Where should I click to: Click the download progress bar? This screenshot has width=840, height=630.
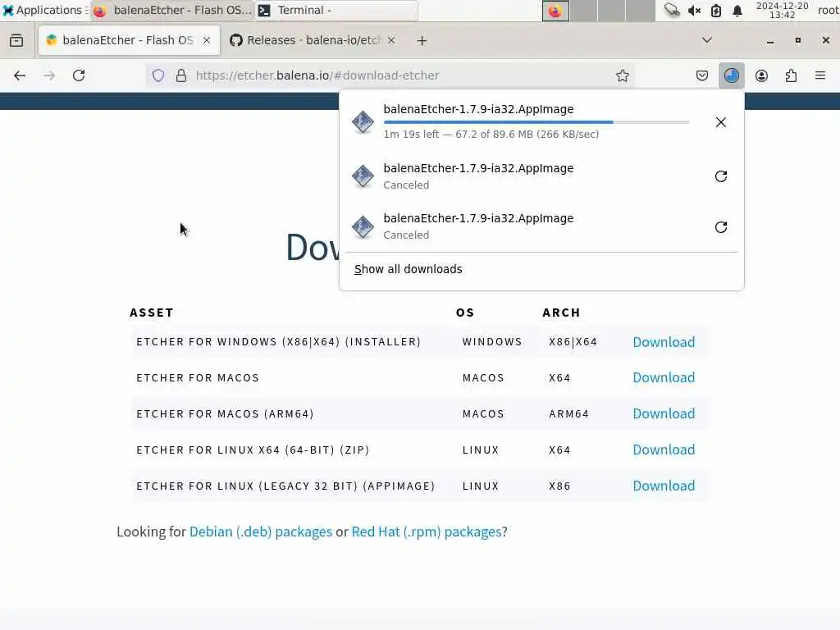point(536,122)
